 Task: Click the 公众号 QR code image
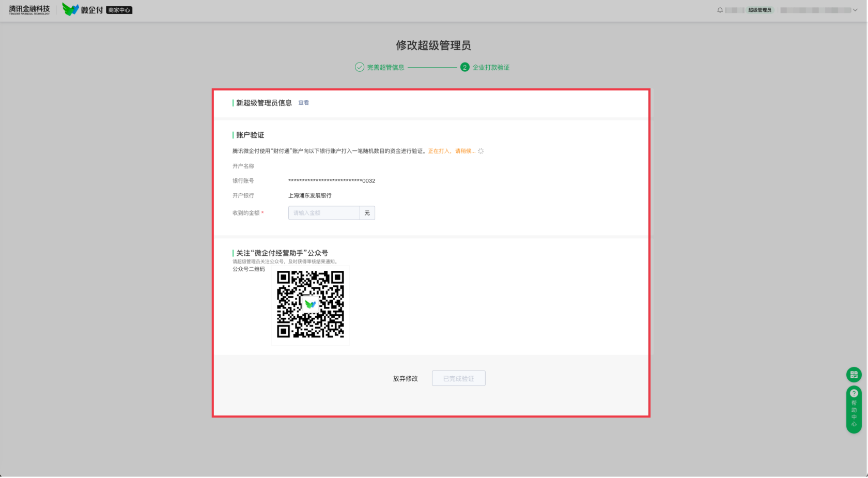click(x=311, y=305)
